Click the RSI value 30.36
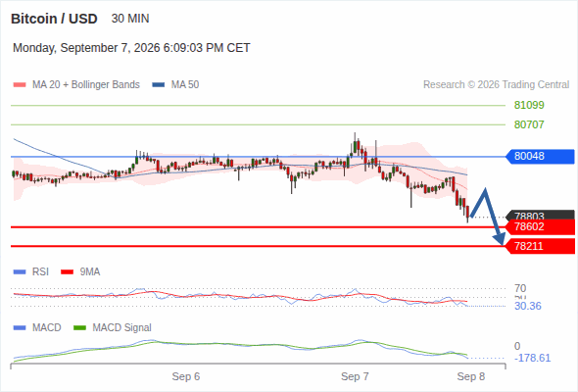The height and width of the screenshot is (392, 578). coord(528,306)
